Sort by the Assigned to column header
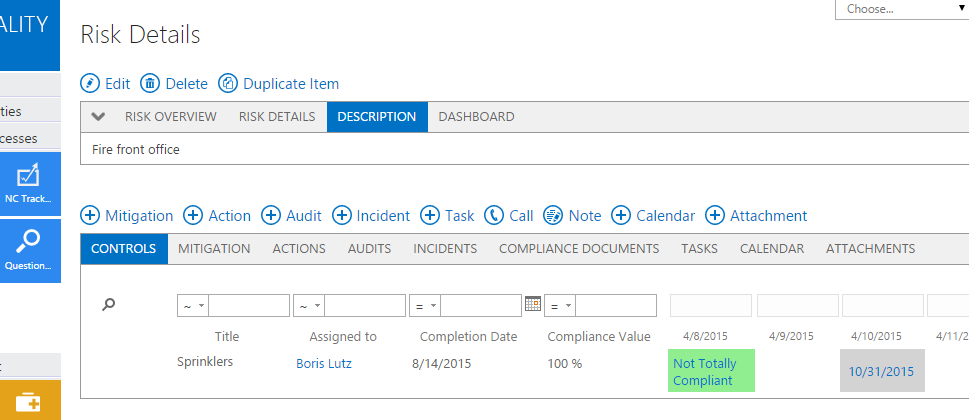 [343, 337]
